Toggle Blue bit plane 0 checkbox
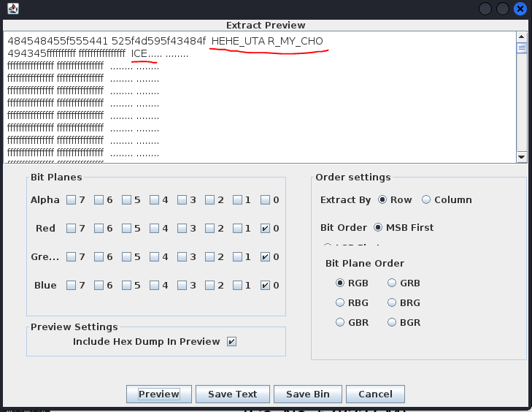This screenshot has width=532, height=412. [x=265, y=286]
